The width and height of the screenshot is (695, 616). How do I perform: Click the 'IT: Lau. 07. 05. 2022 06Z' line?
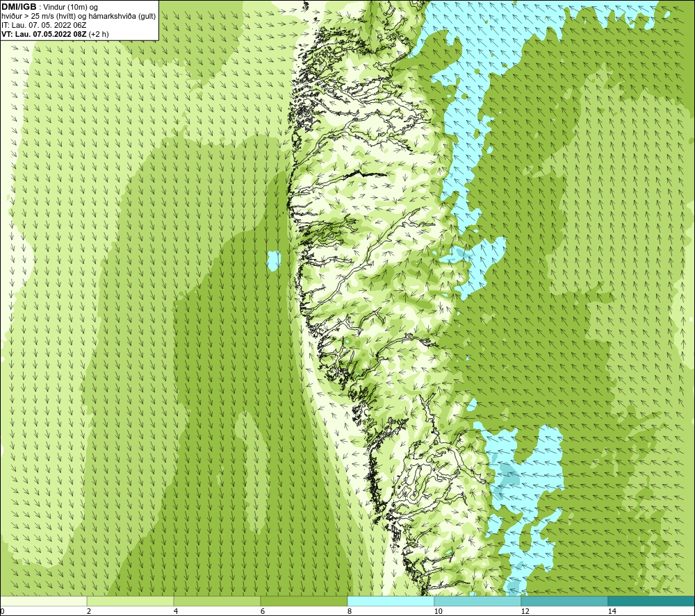[44, 25]
